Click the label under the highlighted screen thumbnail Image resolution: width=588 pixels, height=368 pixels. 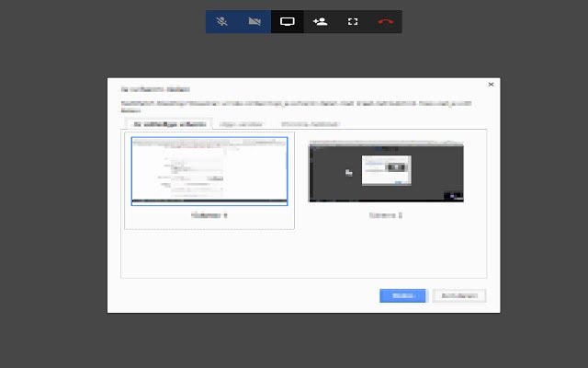[209, 215]
